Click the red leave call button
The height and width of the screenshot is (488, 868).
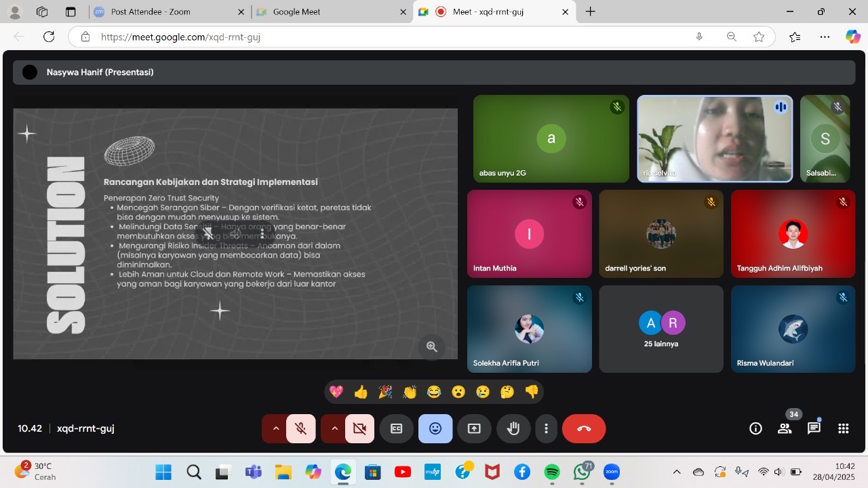pyautogui.click(x=583, y=428)
